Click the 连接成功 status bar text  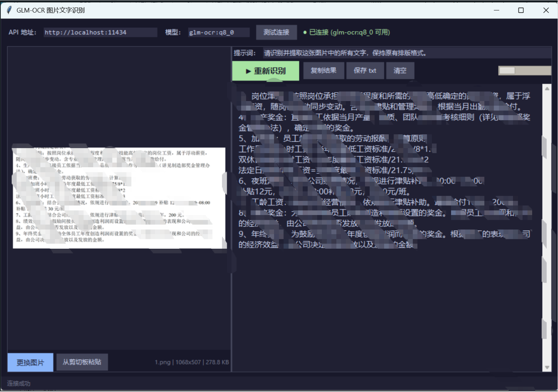pyautogui.click(x=18, y=383)
